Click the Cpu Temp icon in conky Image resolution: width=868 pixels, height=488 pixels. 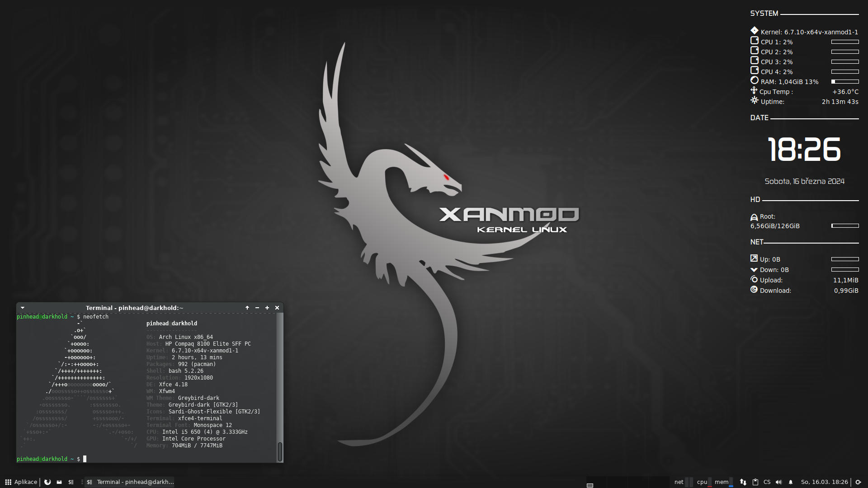tap(754, 90)
